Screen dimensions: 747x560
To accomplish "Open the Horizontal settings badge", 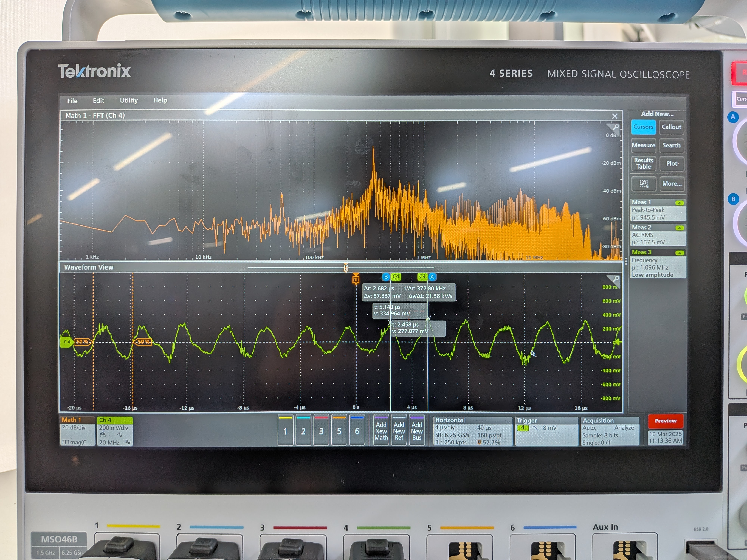I will point(472,431).
